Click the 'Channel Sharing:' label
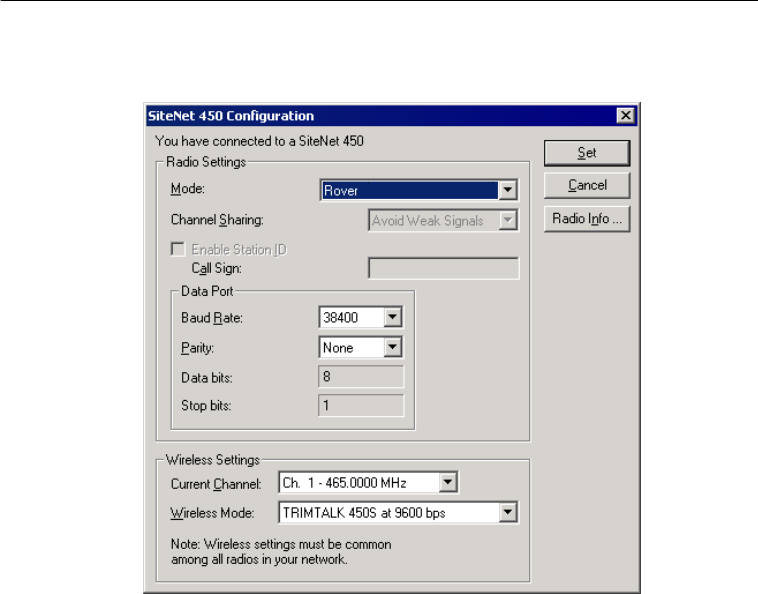Viewport: 758px width, 594px height. coord(217,220)
